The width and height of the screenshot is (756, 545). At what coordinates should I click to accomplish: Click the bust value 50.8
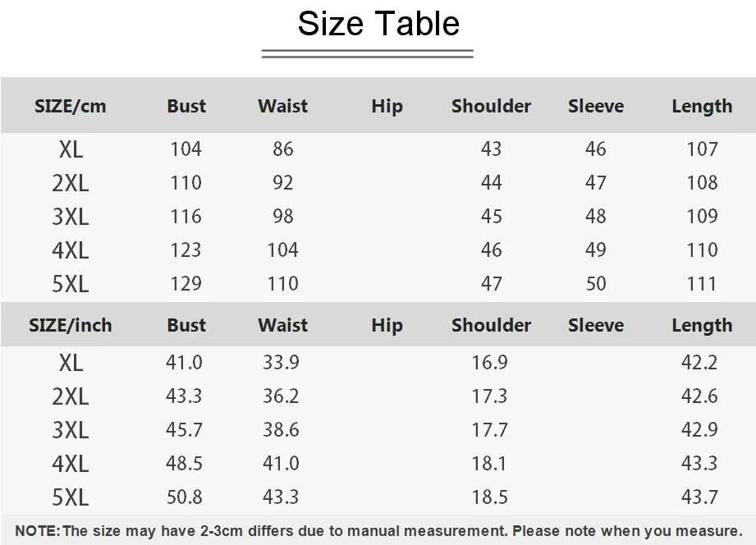[184, 497]
